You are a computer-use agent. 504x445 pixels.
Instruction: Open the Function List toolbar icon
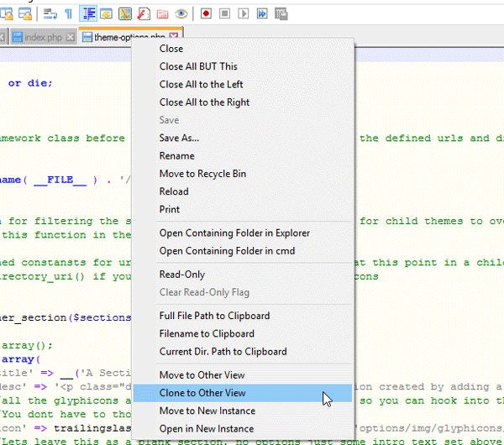[x=144, y=13]
